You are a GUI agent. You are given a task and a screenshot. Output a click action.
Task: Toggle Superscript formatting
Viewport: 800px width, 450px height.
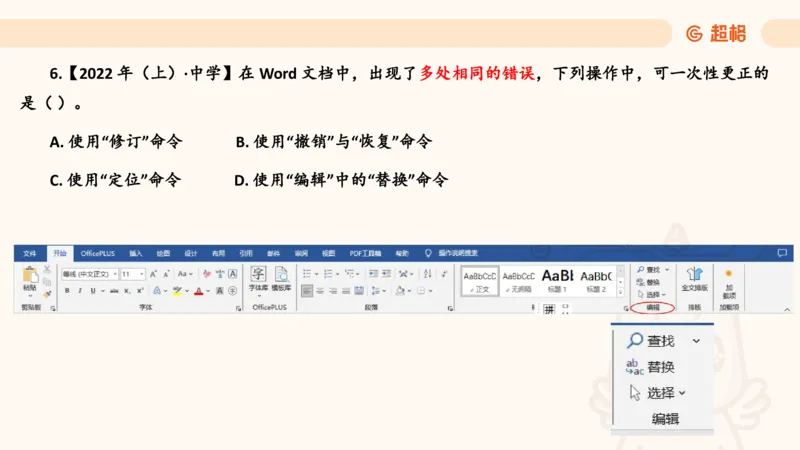140,291
